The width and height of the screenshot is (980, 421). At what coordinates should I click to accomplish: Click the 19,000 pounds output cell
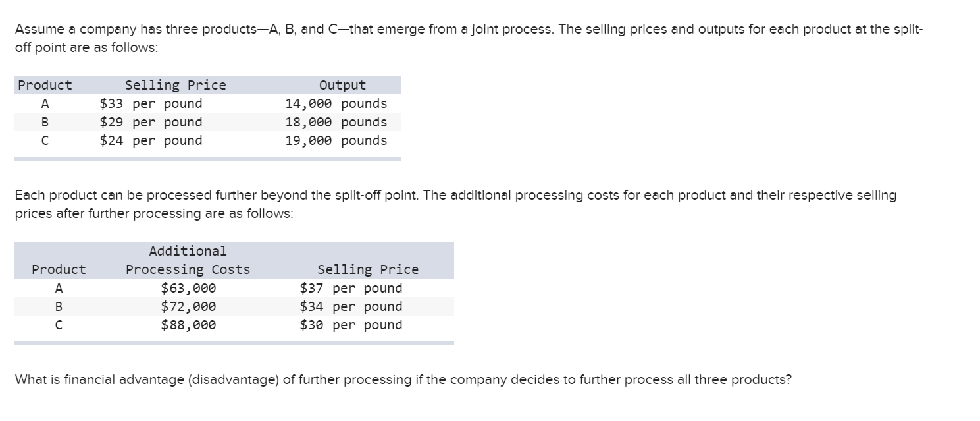(x=336, y=140)
